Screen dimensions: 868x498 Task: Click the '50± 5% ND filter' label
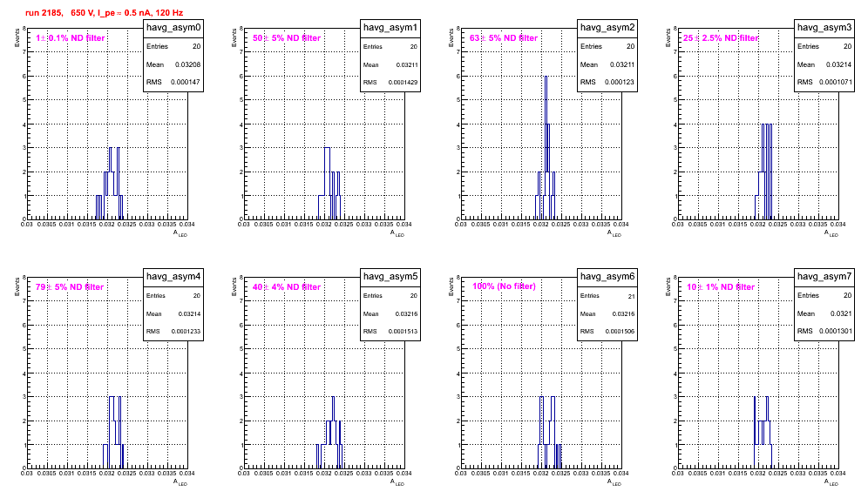287,38
